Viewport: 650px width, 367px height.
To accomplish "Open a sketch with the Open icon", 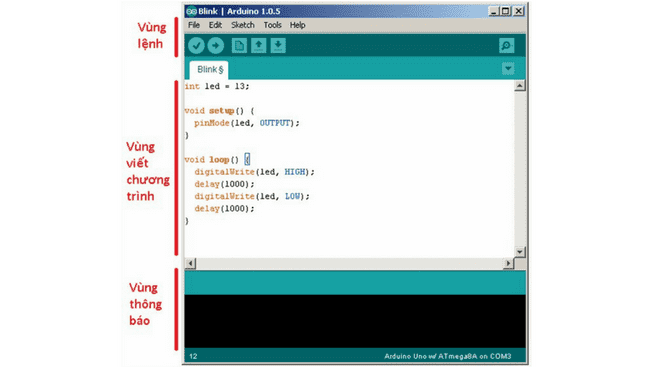I will pyautogui.click(x=259, y=45).
